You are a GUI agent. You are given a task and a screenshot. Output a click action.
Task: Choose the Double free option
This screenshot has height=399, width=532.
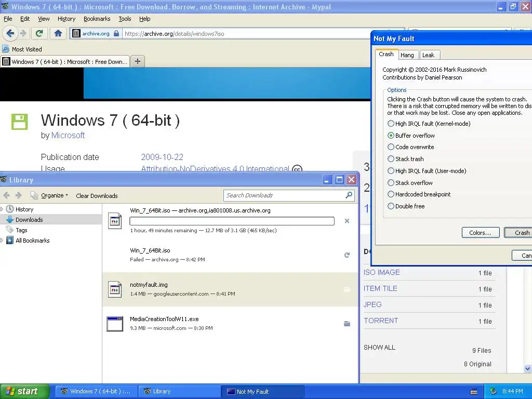(x=406, y=206)
